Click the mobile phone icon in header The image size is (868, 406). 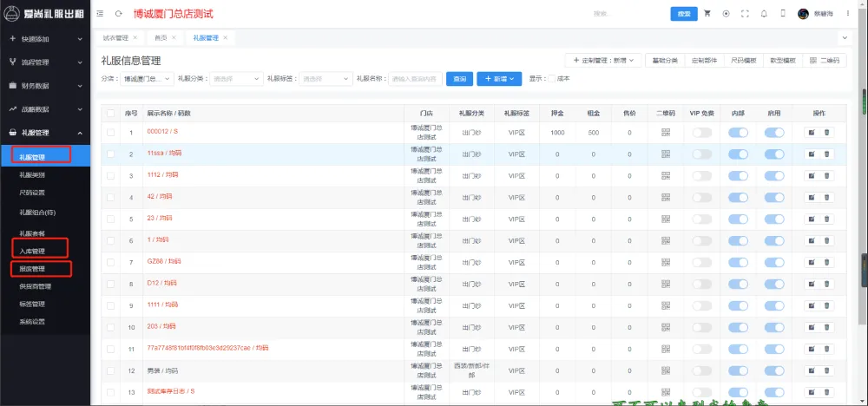point(783,14)
